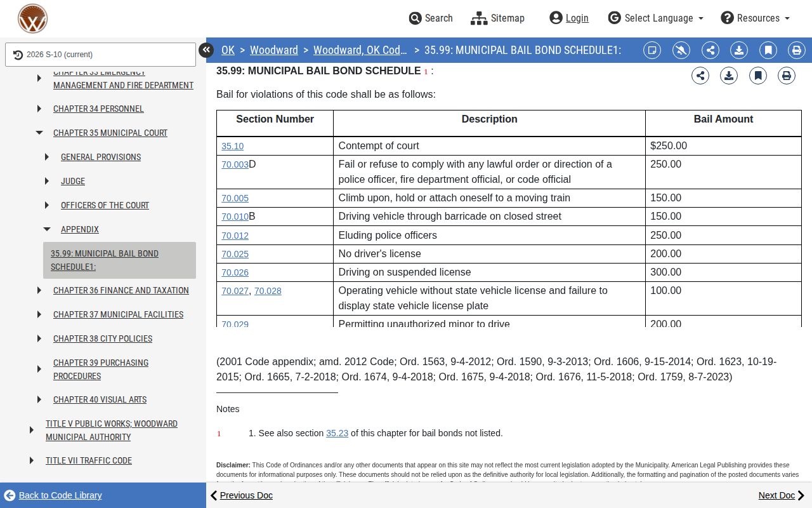
Task: Open Officers of the Court in tree
Action: [105, 205]
